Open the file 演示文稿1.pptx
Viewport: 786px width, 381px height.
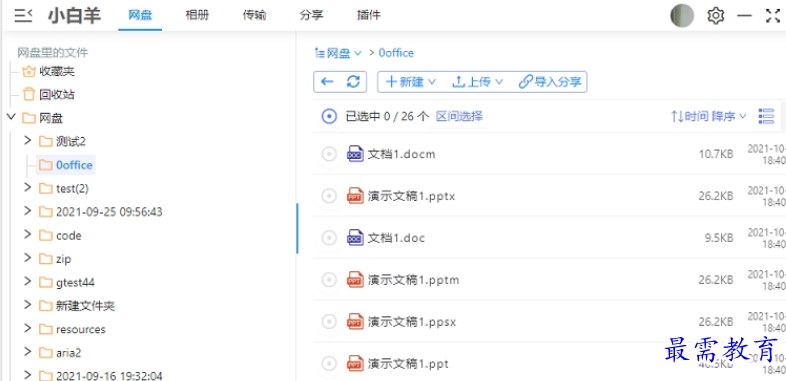(x=411, y=196)
